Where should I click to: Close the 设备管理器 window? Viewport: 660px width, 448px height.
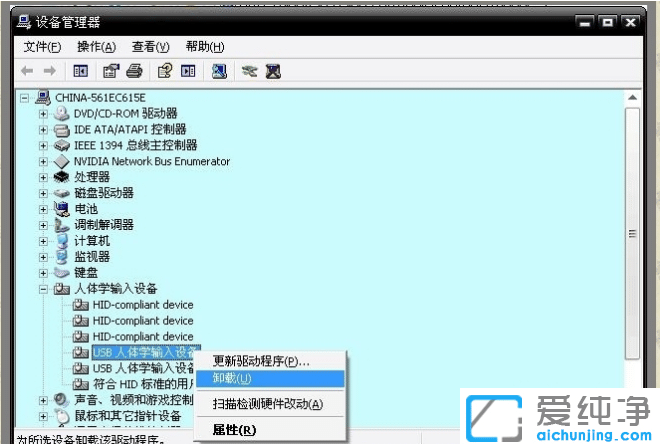point(631,22)
